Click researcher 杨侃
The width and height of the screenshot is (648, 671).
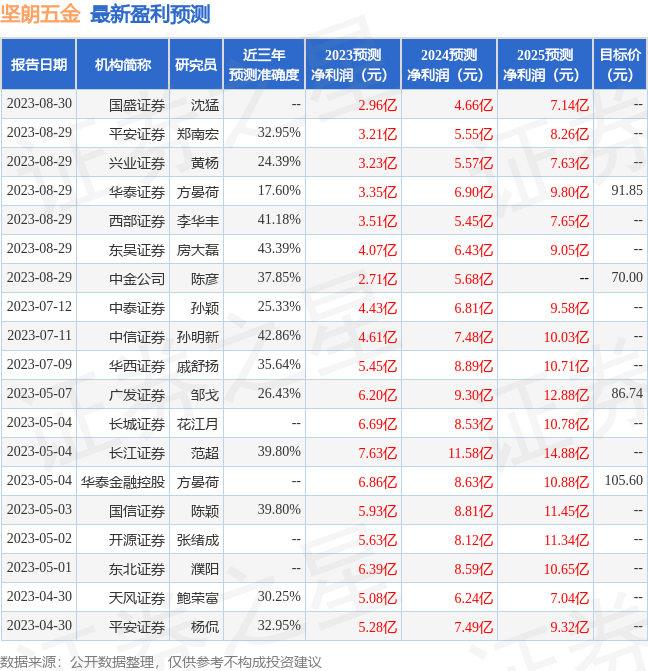coord(205,627)
